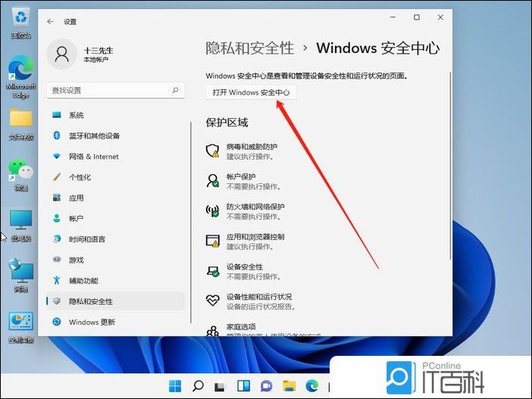532x399 pixels.
Task: Open Task View on taskbar
Action: click(x=221, y=386)
